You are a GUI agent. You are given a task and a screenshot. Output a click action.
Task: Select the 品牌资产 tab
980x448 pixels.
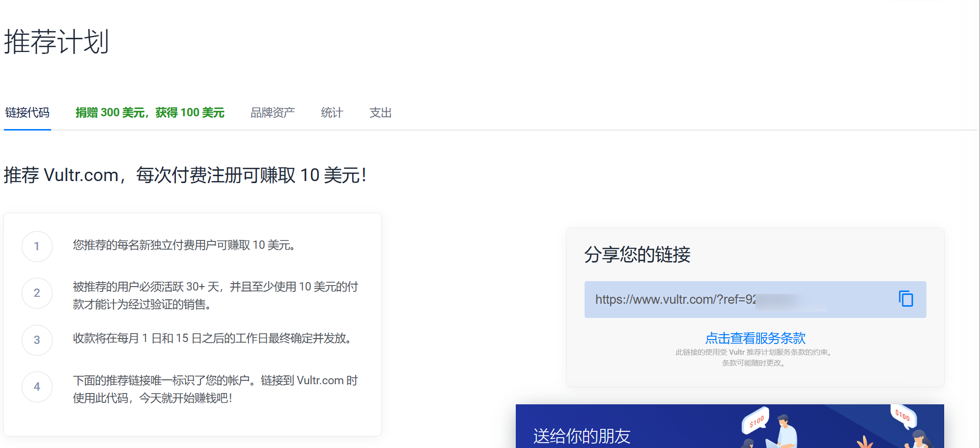(273, 113)
